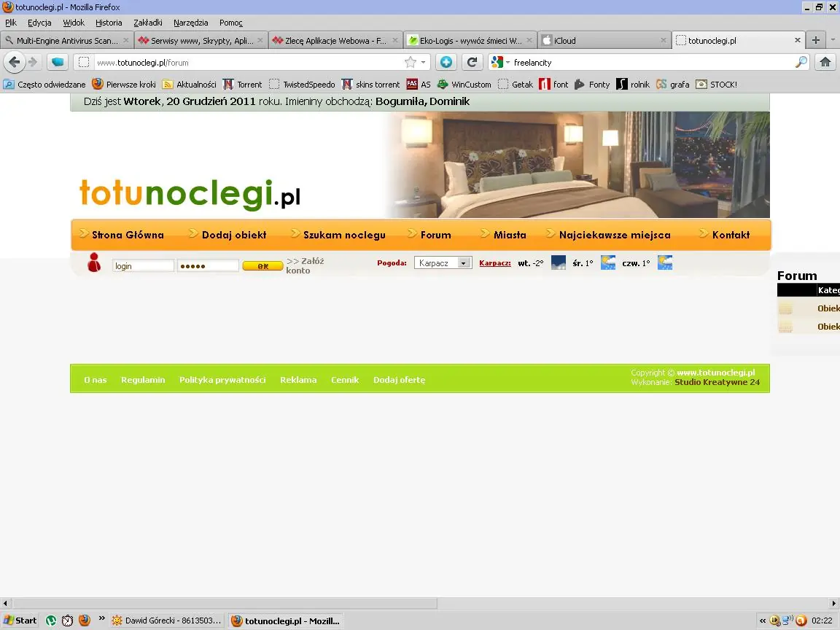Open the Torrent bookmark
Image resolution: width=840 pixels, height=630 pixels.
pyautogui.click(x=242, y=84)
